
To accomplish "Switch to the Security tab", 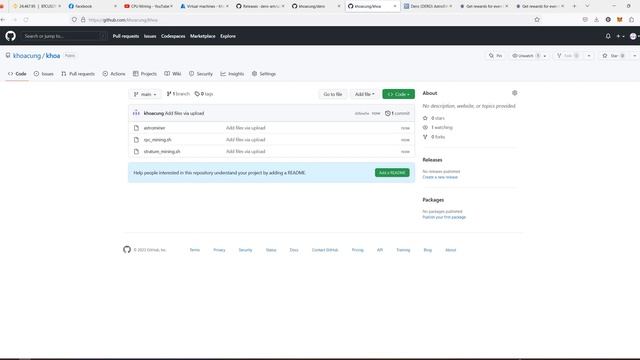I will (201, 74).
